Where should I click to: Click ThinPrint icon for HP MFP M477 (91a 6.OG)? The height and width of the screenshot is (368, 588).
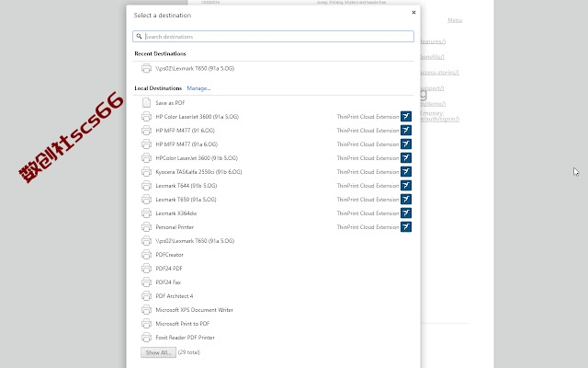406,144
